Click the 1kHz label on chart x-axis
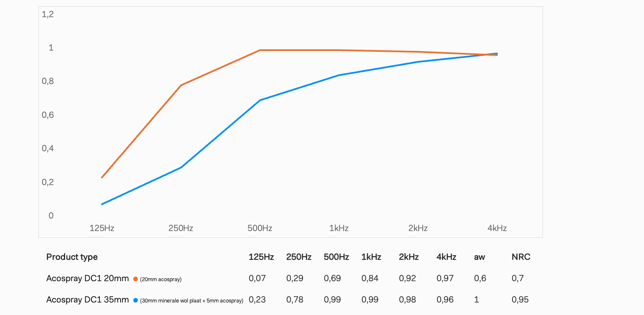 point(339,228)
